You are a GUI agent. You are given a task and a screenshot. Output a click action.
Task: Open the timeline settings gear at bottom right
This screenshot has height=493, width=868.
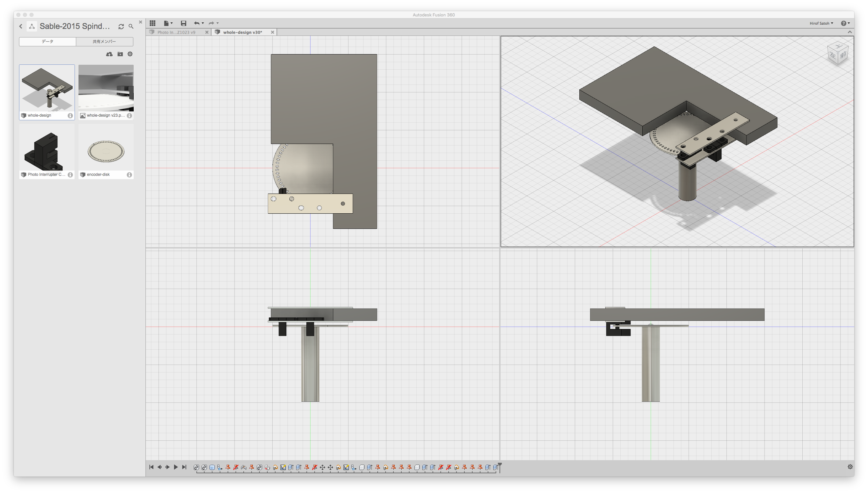point(850,467)
